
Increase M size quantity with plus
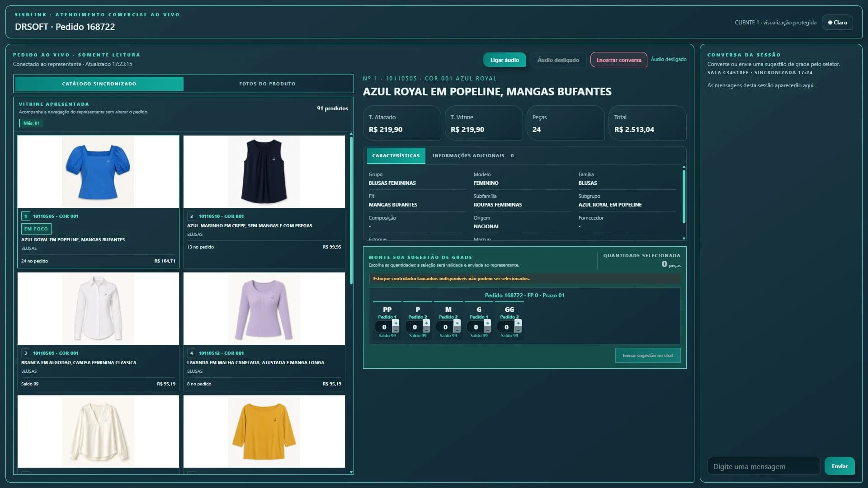click(457, 323)
